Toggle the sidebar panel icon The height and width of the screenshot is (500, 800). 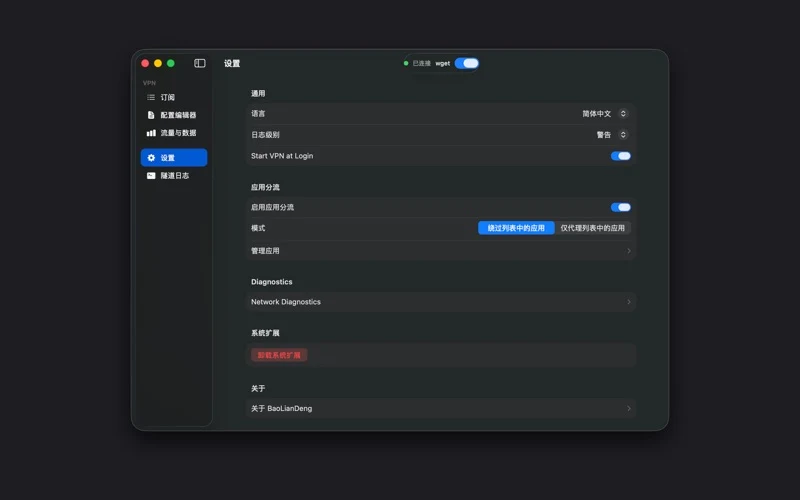click(199, 63)
